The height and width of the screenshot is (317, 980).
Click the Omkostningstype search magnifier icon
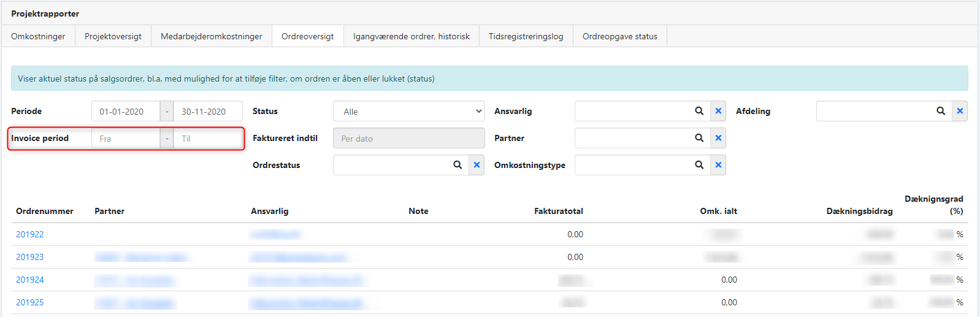click(x=699, y=165)
